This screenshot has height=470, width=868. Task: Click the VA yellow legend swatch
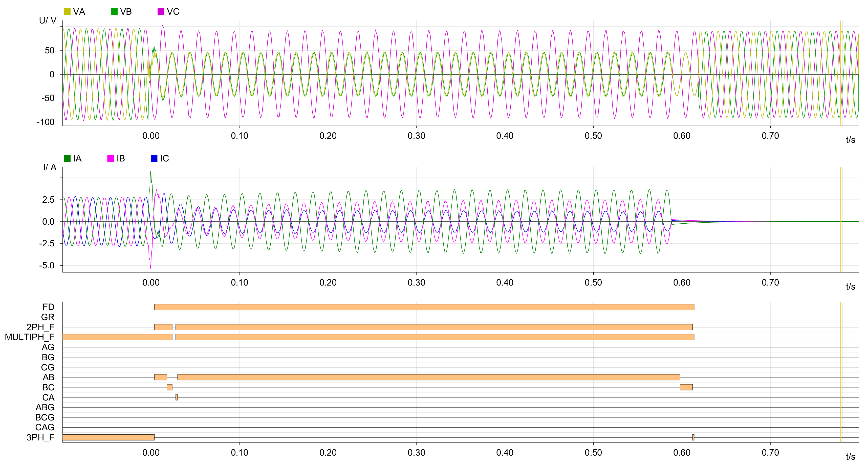(67, 12)
